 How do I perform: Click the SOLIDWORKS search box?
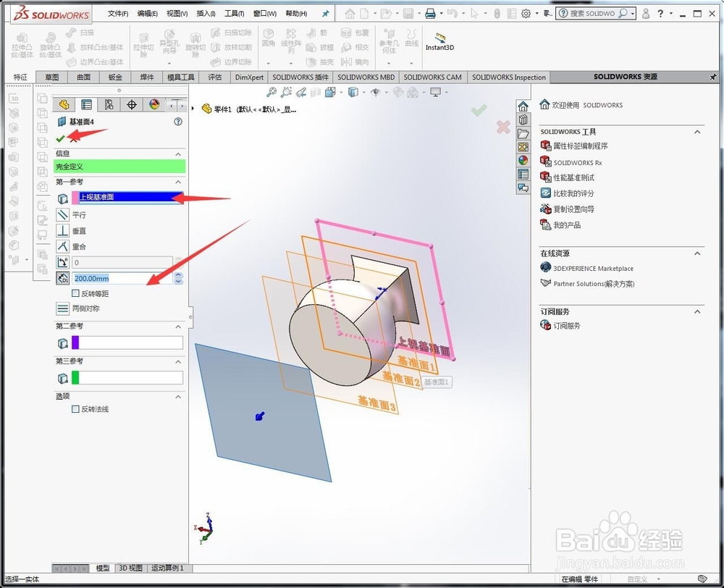click(596, 13)
